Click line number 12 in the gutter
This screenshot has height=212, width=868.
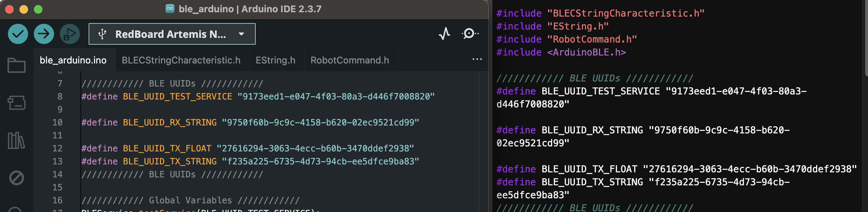(x=58, y=149)
